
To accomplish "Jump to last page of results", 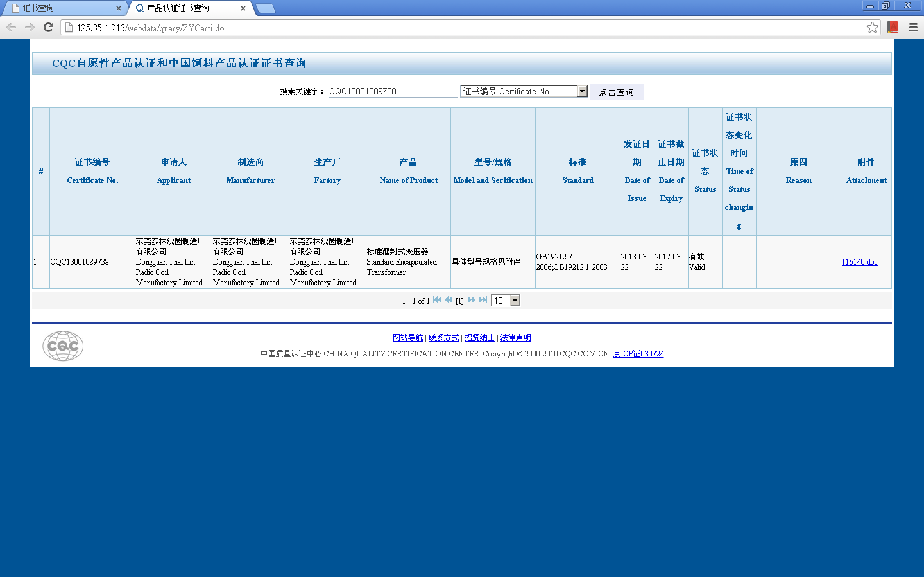I will click(x=483, y=300).
